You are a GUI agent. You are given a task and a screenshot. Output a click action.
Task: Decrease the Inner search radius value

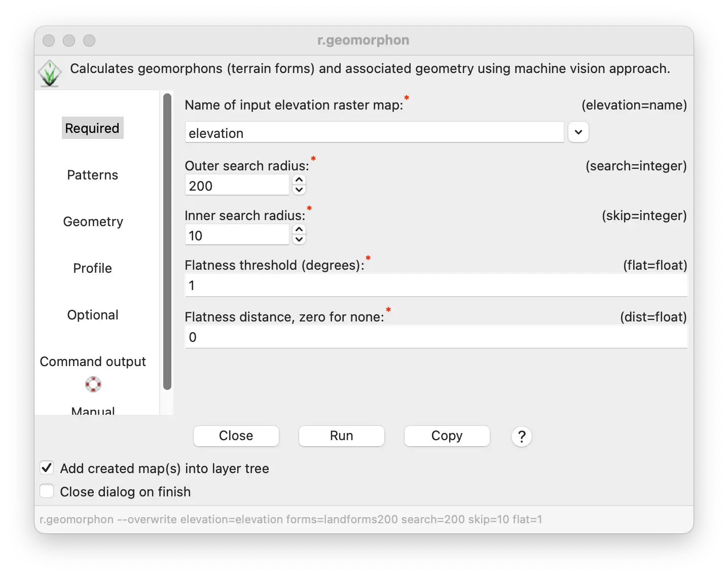pos(300,240)
